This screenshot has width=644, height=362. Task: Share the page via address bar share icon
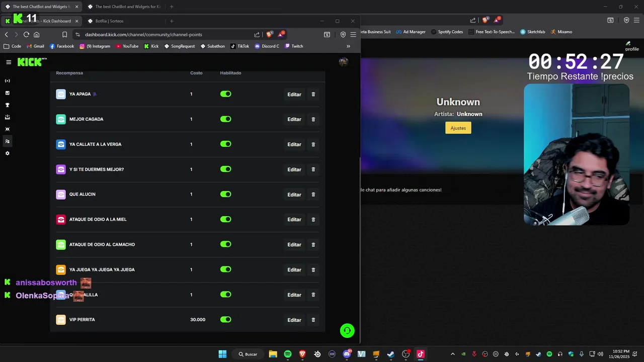tap(257, 35)
